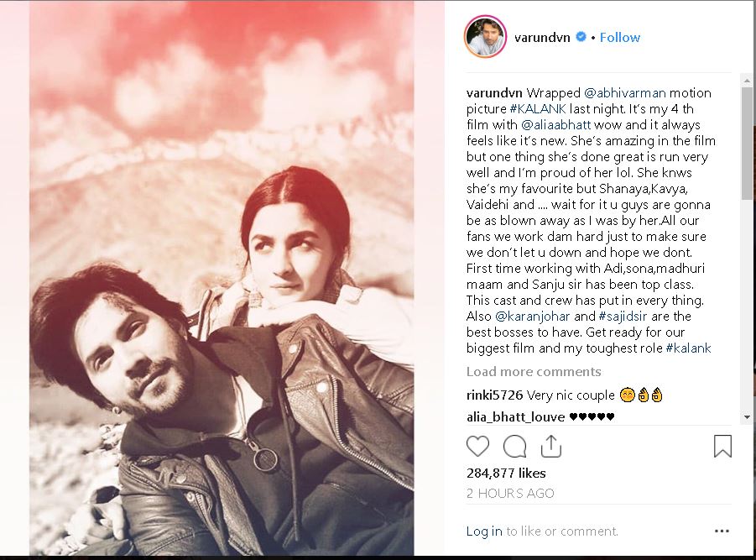Open rinki5726 commenter profile
756x560 pixels.
[494, 395]
